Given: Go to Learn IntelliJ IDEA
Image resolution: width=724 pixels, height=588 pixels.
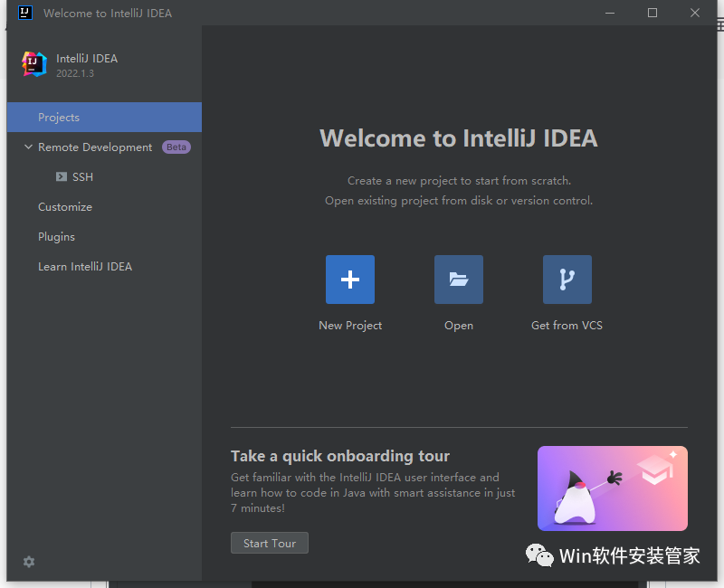Looking at the screenshot, I should [x=104, y=266].
